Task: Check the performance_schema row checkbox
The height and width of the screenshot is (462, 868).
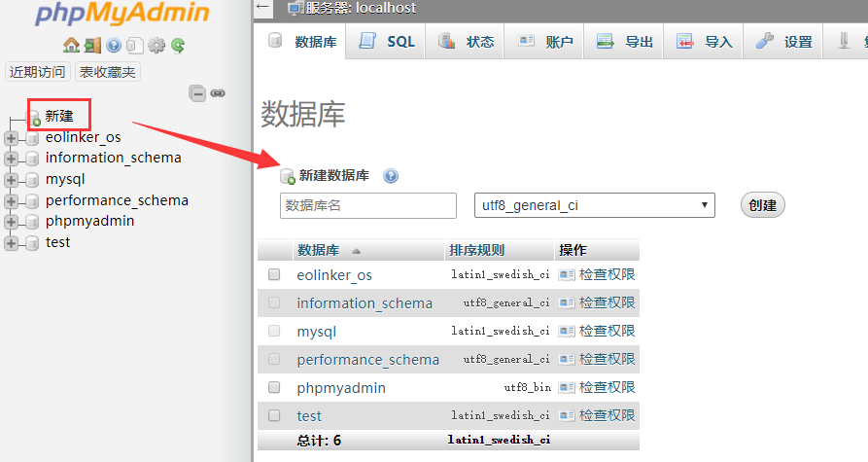Action: (x=274, y=360)
